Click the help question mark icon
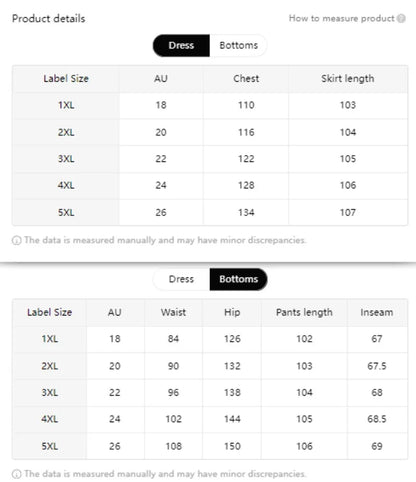 [401, 18]
